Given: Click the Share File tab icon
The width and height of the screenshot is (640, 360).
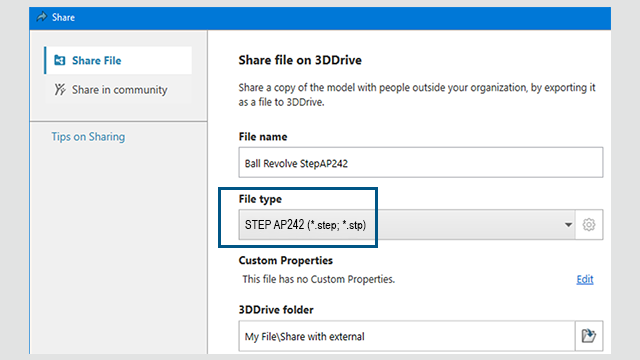Looking at the screenshot, I should pos(60,60).
